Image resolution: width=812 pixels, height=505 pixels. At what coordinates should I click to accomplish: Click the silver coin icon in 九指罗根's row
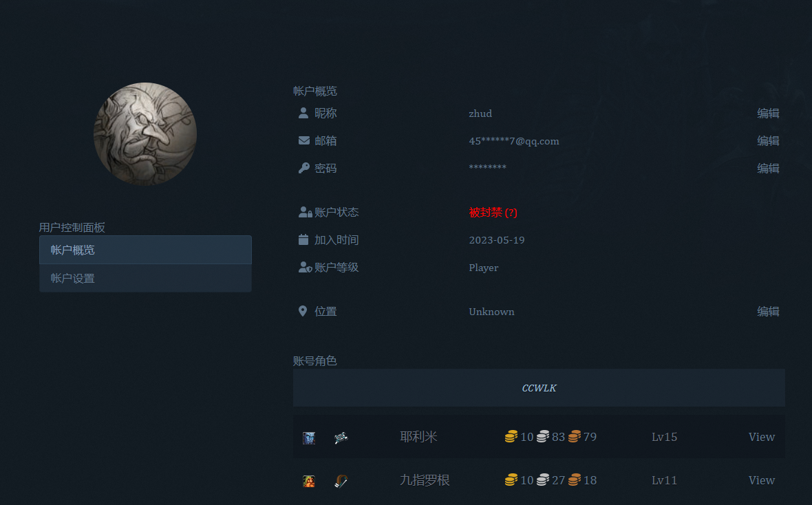click(544, 480)
